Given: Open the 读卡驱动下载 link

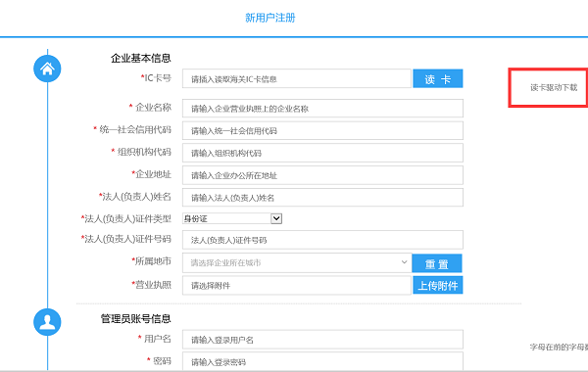Looking at the screenshot, I should point(554,88).
